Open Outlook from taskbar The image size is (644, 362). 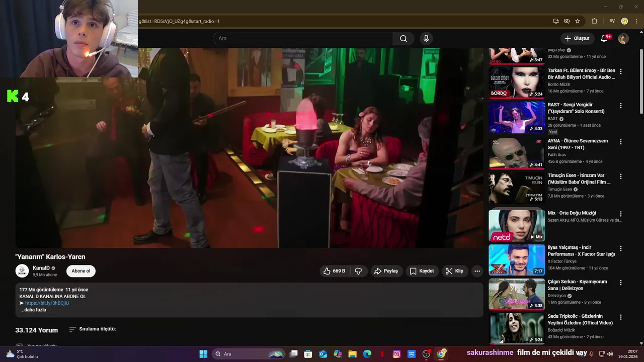(x=323, y=354)
